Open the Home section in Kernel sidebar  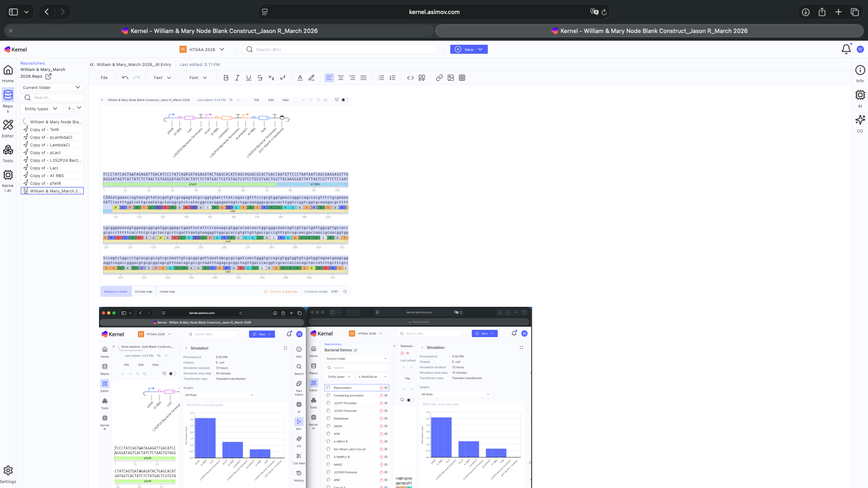(x=8, y=74)
